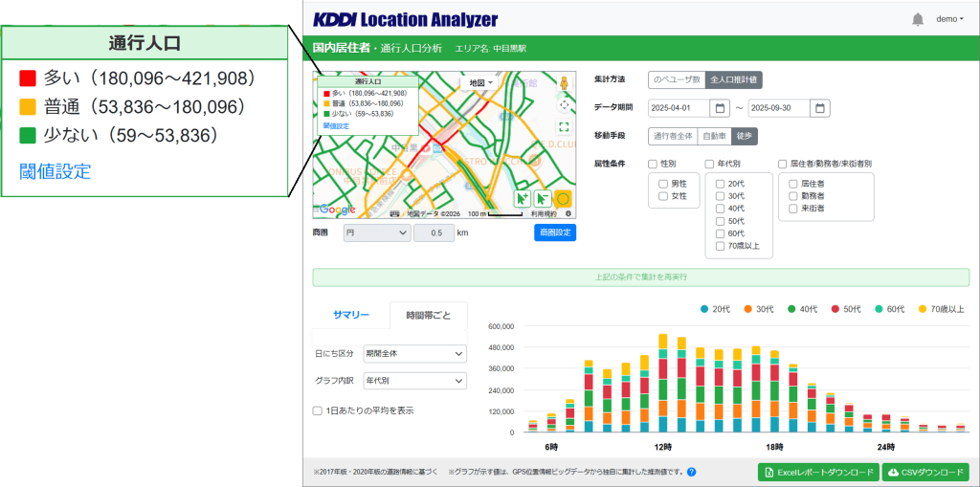Toggle 40代 legend swatch in chart
Viewport: 980px width, 487px height.
[791, 309]
